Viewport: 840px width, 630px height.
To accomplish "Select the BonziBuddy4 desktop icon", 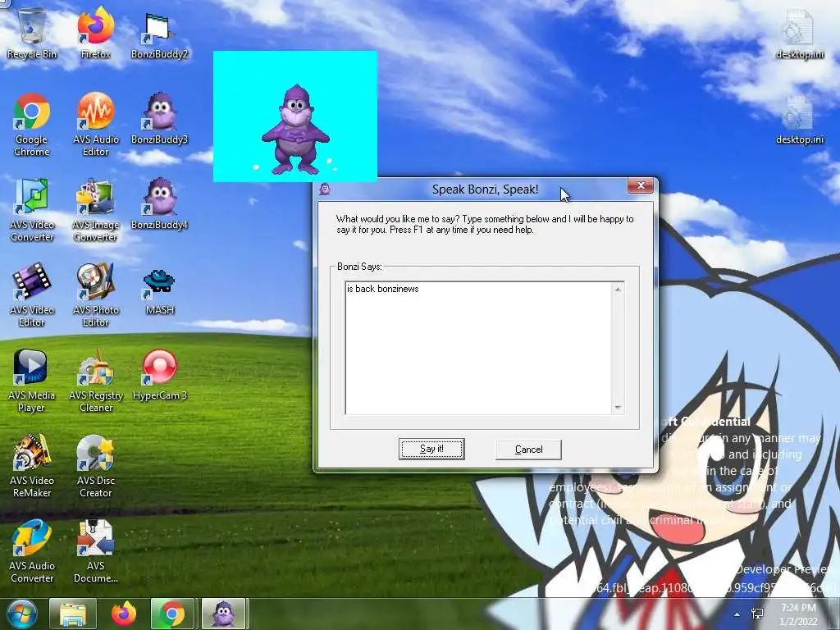I will [x=160, y=203].
